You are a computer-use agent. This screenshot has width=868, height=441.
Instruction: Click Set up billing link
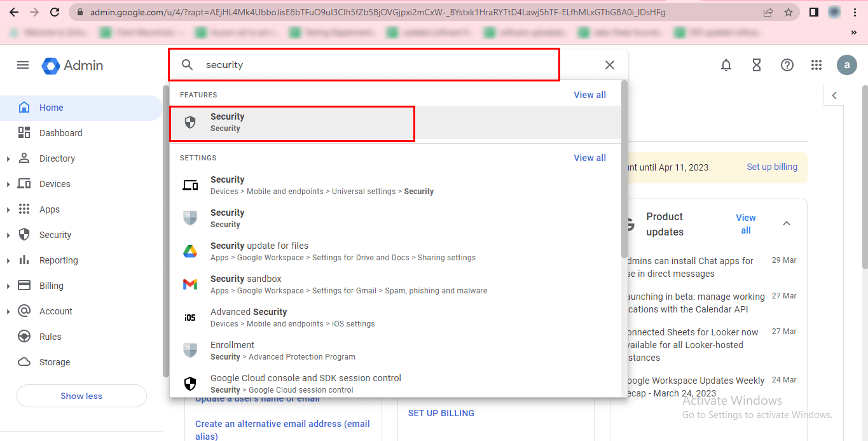[772, 167]
